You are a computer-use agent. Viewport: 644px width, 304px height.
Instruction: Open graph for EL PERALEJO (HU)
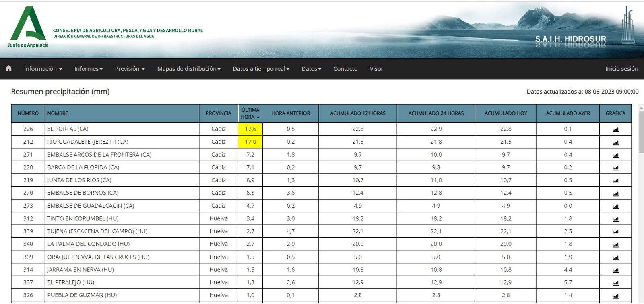click(615, 283)
